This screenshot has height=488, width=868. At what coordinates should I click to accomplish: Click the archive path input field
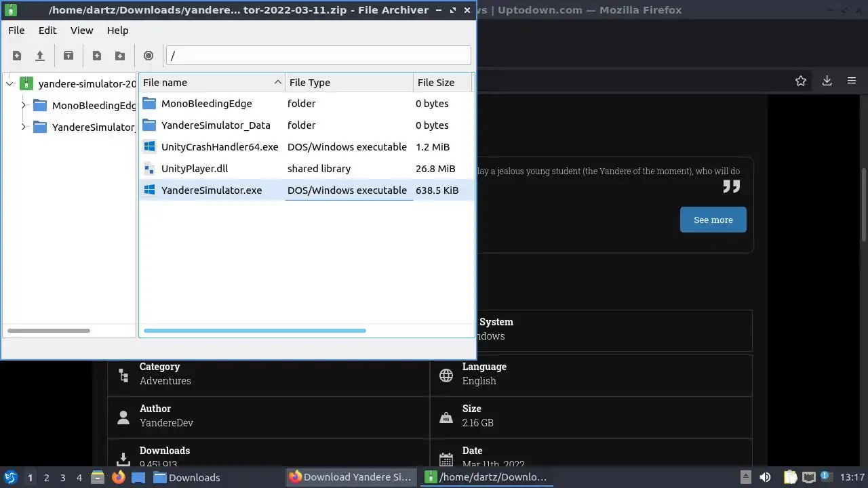point(318,56)
